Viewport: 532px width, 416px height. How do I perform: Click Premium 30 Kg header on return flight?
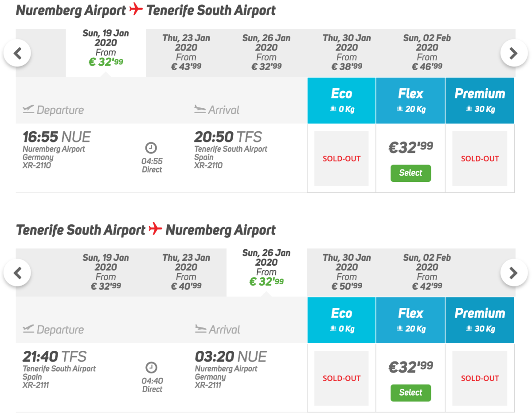tap(480, 320)
